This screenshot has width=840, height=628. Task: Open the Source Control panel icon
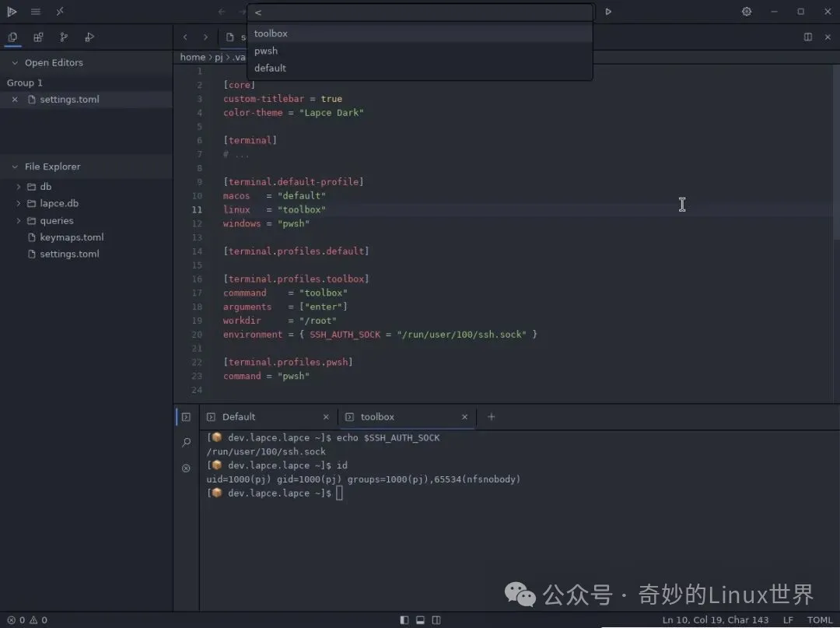(x=64, y=37)
